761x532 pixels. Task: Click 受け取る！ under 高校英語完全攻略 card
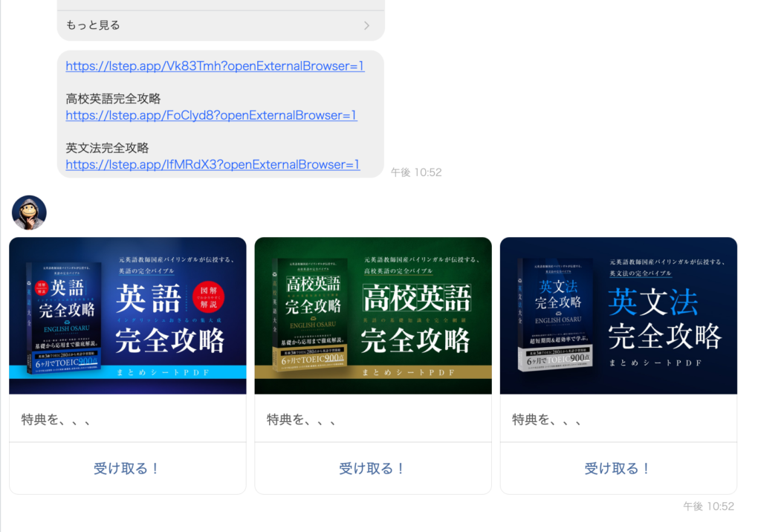coord(372,468)
